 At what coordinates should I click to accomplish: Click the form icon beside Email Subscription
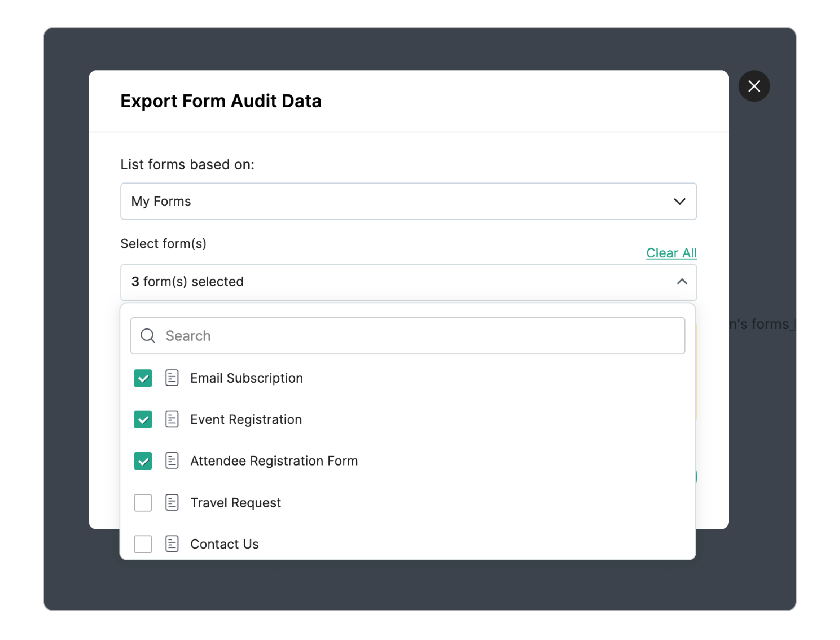tap(172, 378)
